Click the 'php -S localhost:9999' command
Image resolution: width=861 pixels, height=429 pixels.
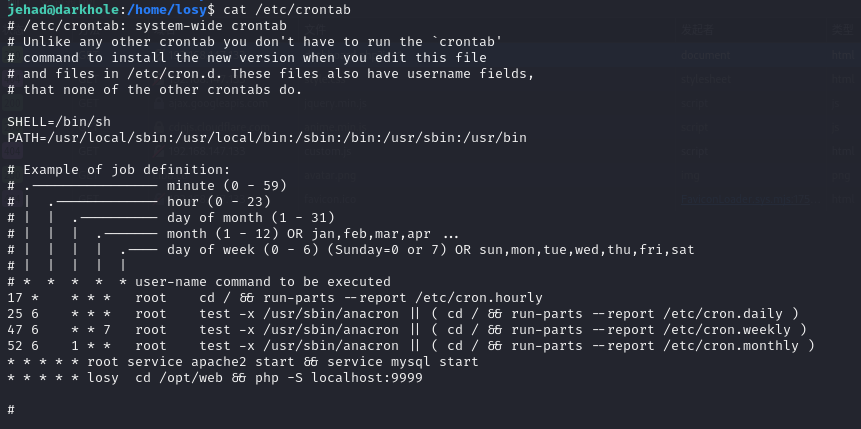[336, 378]
